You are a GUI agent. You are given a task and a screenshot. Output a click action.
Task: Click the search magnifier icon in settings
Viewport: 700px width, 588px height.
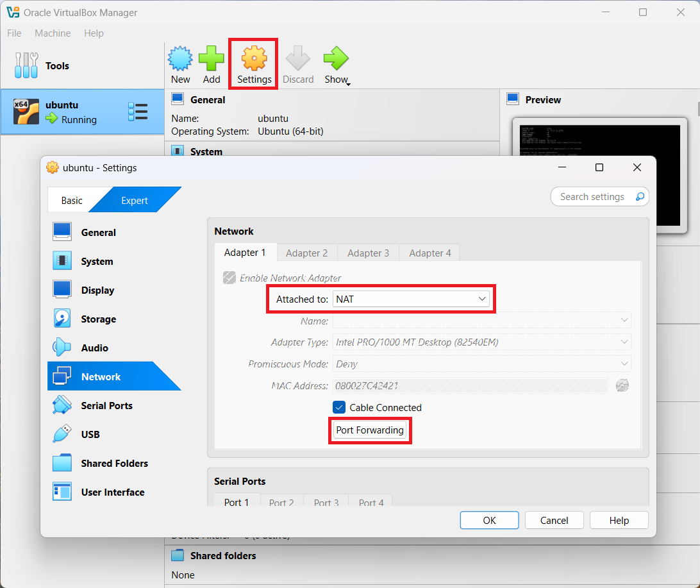640,197
